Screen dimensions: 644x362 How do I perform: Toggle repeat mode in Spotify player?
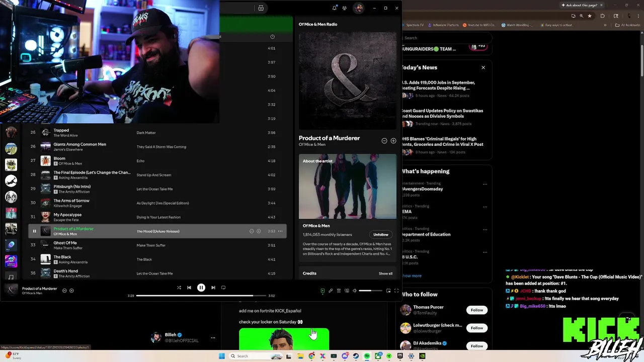(223, 288)
